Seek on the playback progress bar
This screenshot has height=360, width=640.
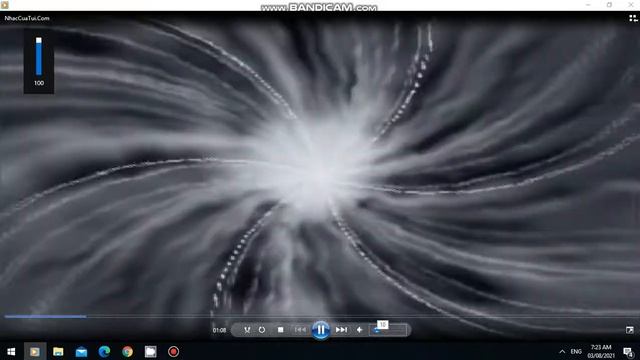coord(320,316)
